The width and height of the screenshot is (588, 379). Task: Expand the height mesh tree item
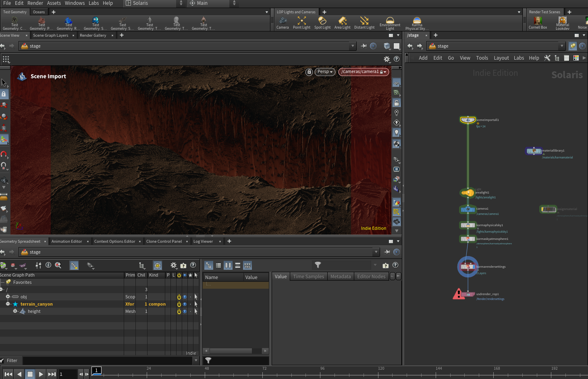click(x=15, y=311)
